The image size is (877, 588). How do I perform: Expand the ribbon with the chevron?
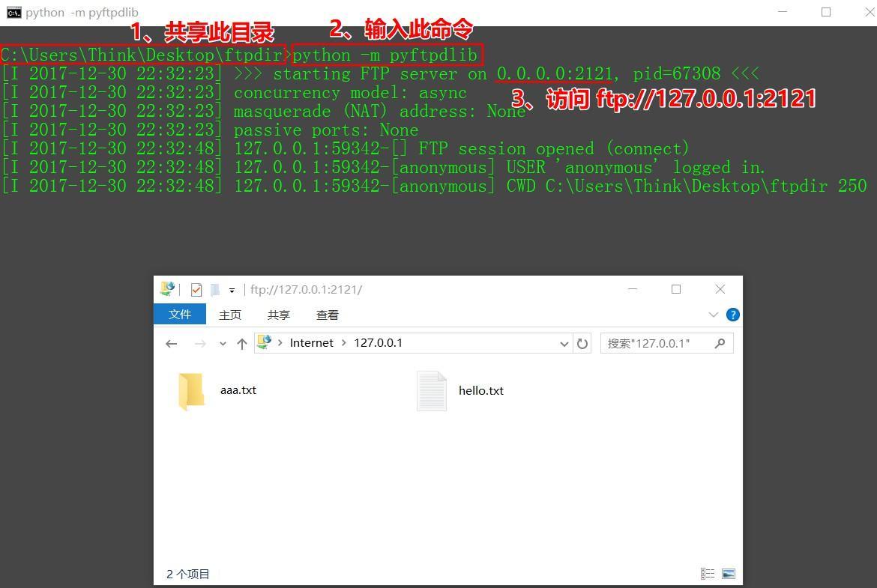(x=713, y=315)
